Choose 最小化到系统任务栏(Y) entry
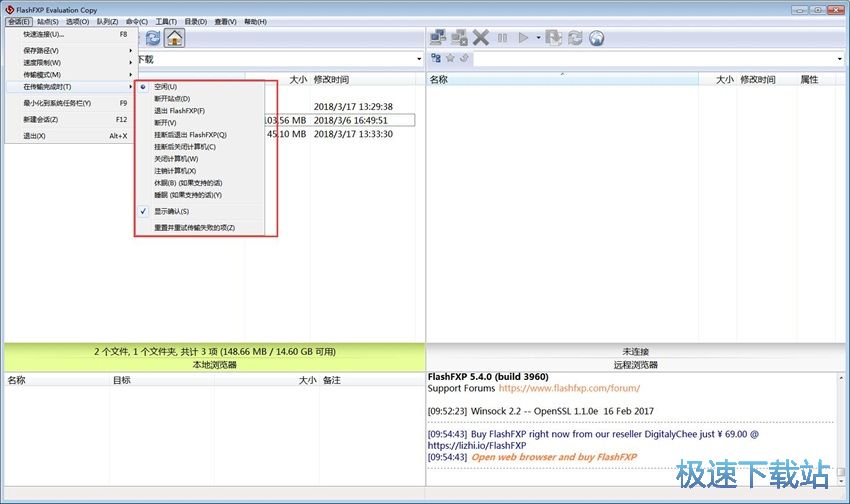Screen dimensions: 850x504 [x=70, y=103]
